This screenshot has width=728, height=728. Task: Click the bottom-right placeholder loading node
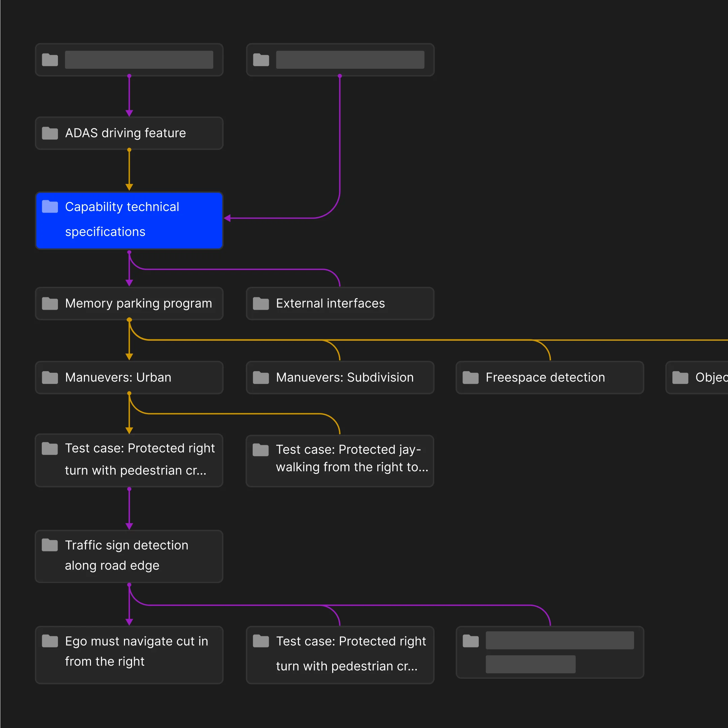point(549,652)
